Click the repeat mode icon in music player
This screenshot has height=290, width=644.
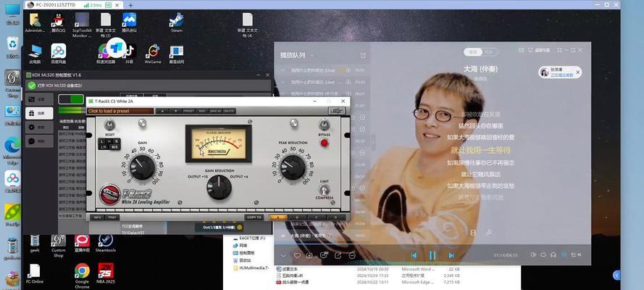[543, 255]
